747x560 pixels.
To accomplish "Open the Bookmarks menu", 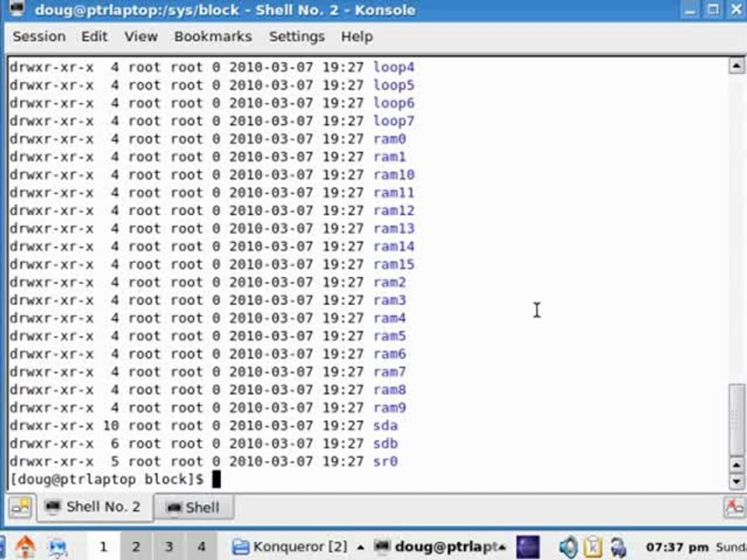I will (213, 37).
